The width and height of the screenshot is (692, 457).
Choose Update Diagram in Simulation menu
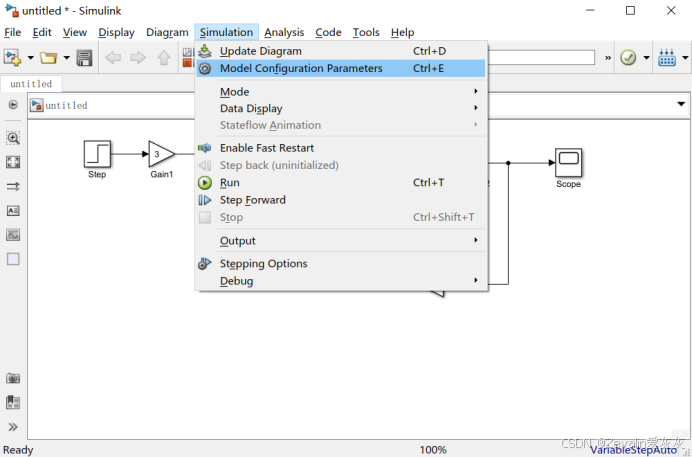pyautogui.click(x=341, y=51)
